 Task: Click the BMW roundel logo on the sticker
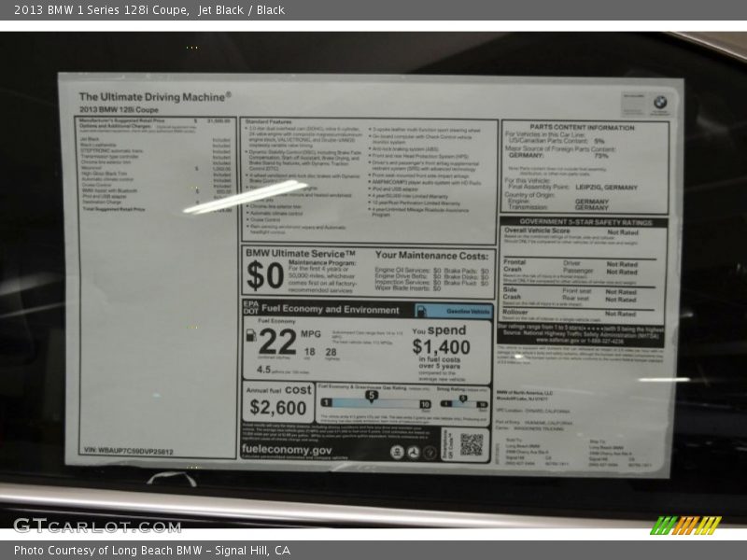[x=660, y=102]
